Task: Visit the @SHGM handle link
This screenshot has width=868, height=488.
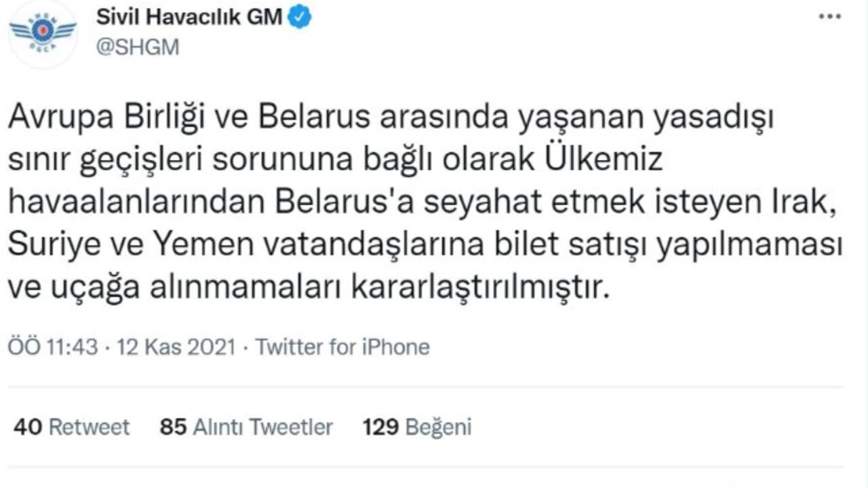Action: [x=138, y=48]
